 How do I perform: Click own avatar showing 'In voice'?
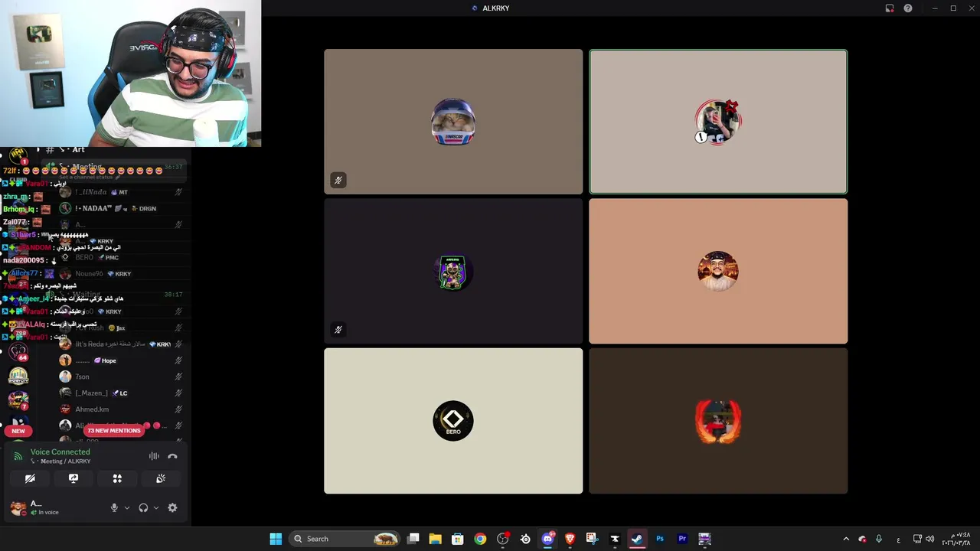[x=18, y=508]
